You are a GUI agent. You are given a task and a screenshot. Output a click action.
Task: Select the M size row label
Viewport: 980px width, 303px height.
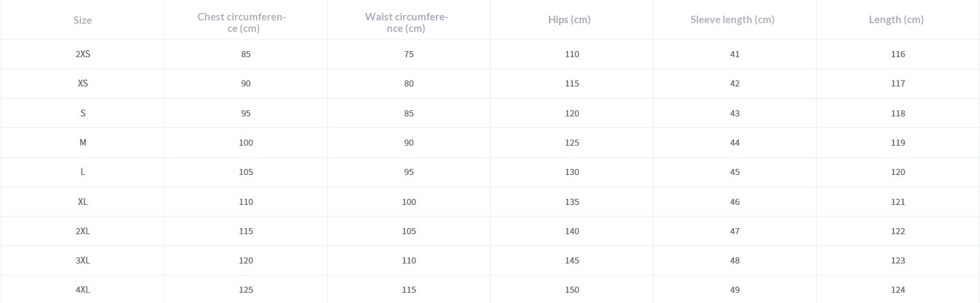pos(82,143)
